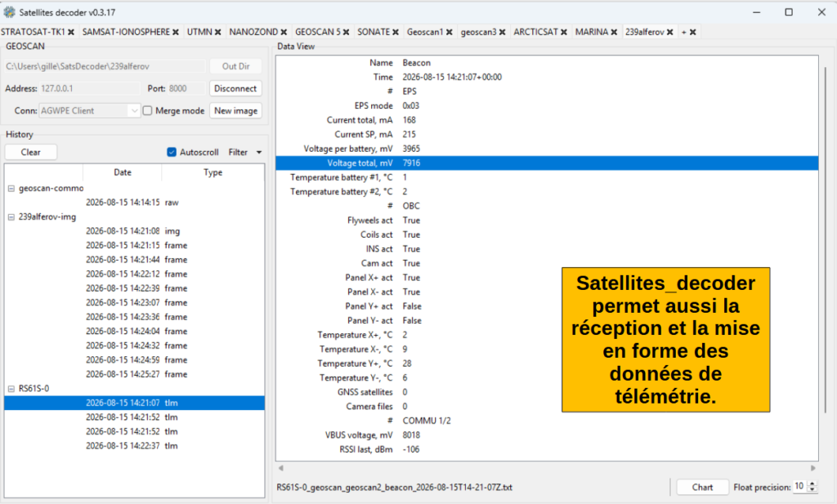The image size is (837, 504).
Task: Click the Float precision value field
Action: 800,486
